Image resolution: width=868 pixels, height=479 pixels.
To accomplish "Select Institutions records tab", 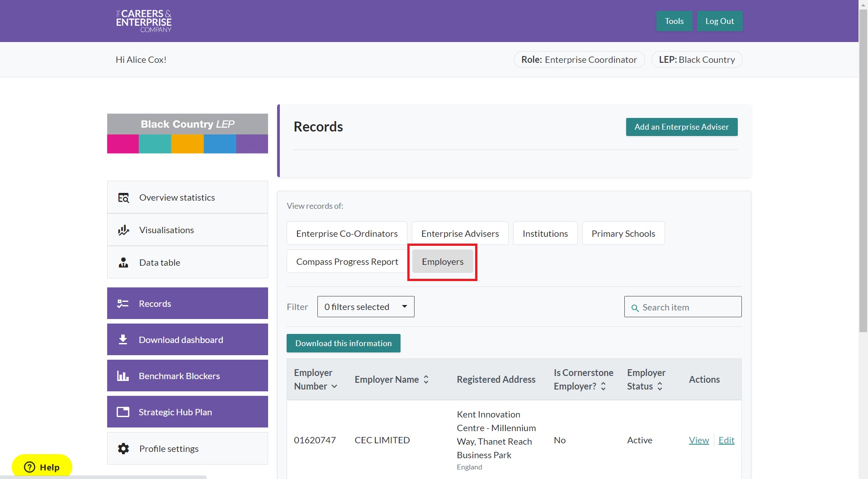I will (x=545, y=233).
